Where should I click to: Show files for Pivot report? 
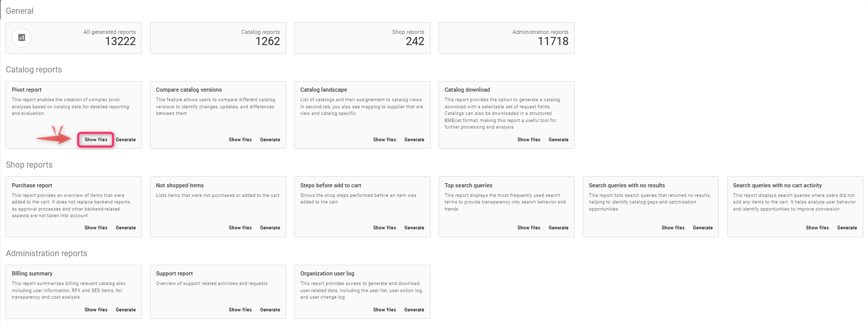(96, 140)
